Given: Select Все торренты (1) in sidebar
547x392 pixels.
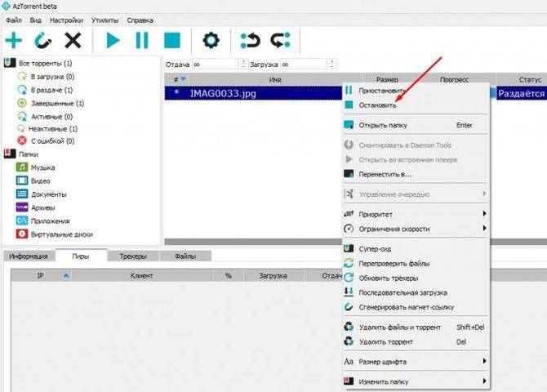Looking at the screenshot, I should point(46,63).
